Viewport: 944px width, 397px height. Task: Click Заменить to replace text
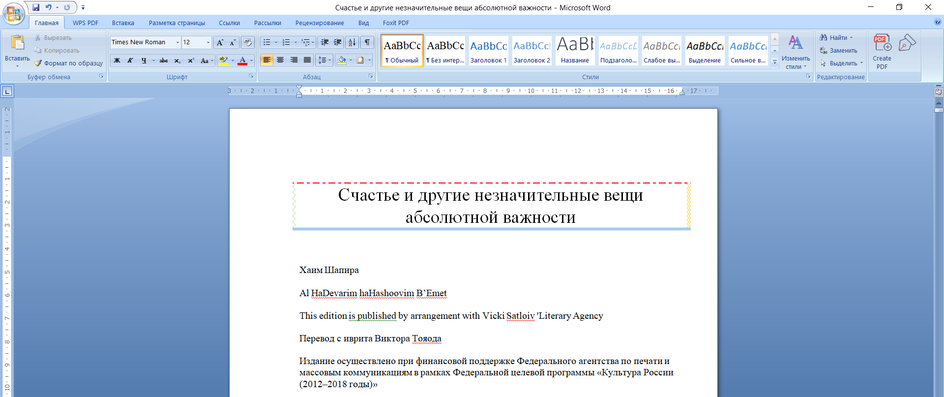(x=838, y=50)
